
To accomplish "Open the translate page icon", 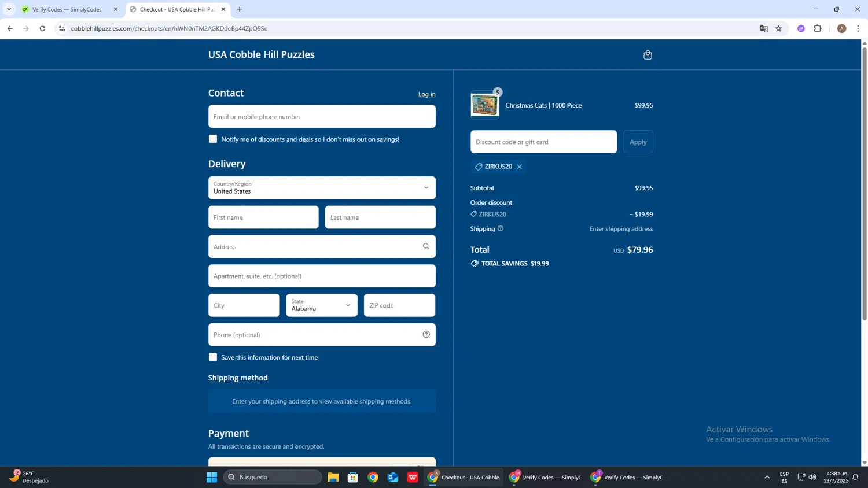I will (x=764, y=28).
